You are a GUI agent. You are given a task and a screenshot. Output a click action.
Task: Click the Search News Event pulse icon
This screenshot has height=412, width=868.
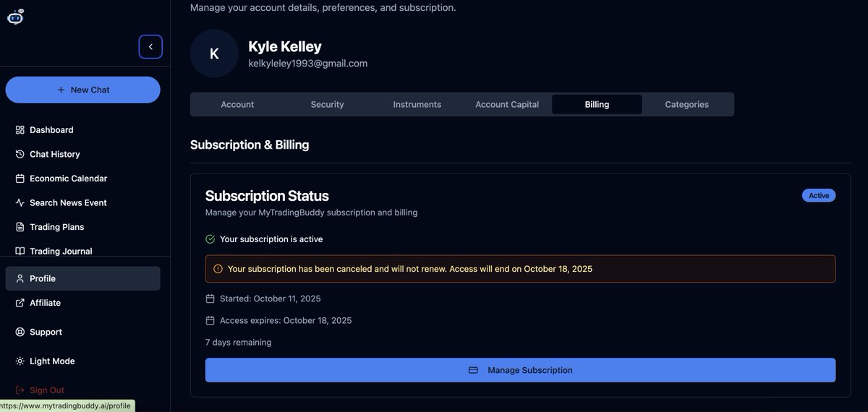(x=20, y=203)
